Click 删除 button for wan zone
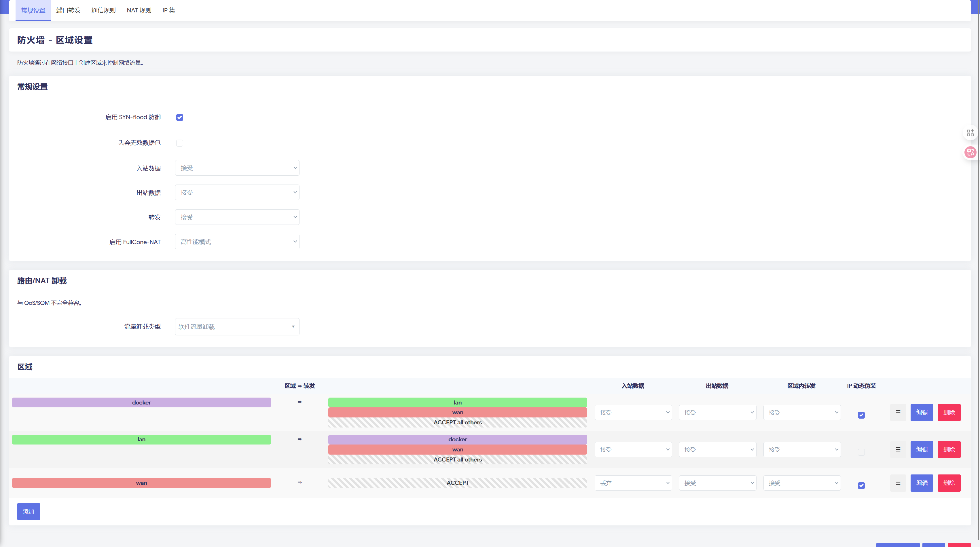 949,483
